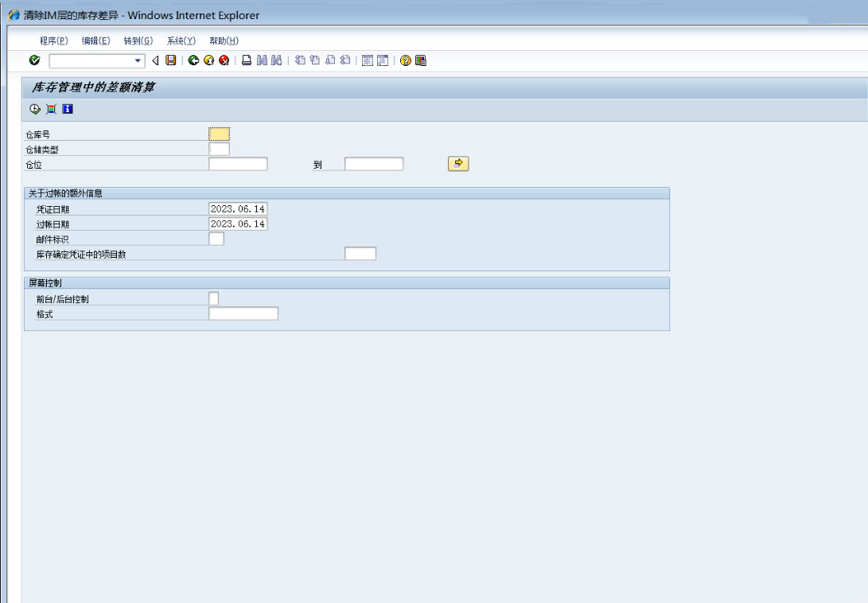Open the 系统(Y) menu
This screenshot has height=603, width=868.
pos(181,41)
